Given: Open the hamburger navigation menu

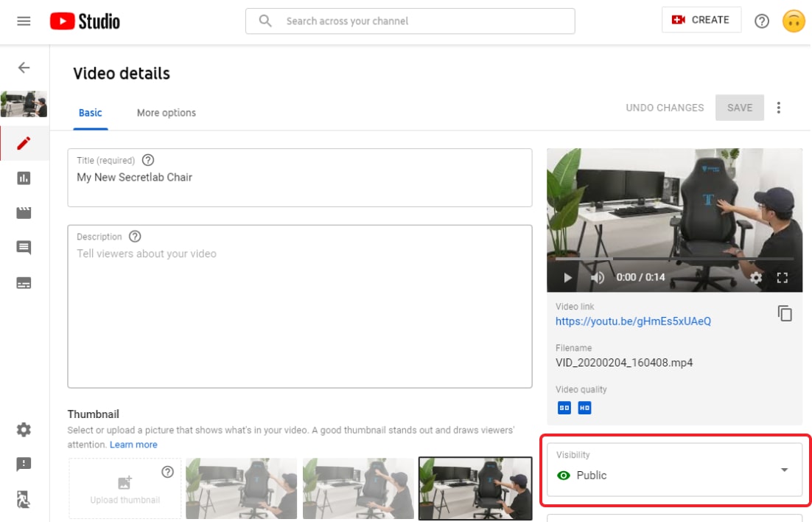Looking at the screenshot, I should (24, 21).
